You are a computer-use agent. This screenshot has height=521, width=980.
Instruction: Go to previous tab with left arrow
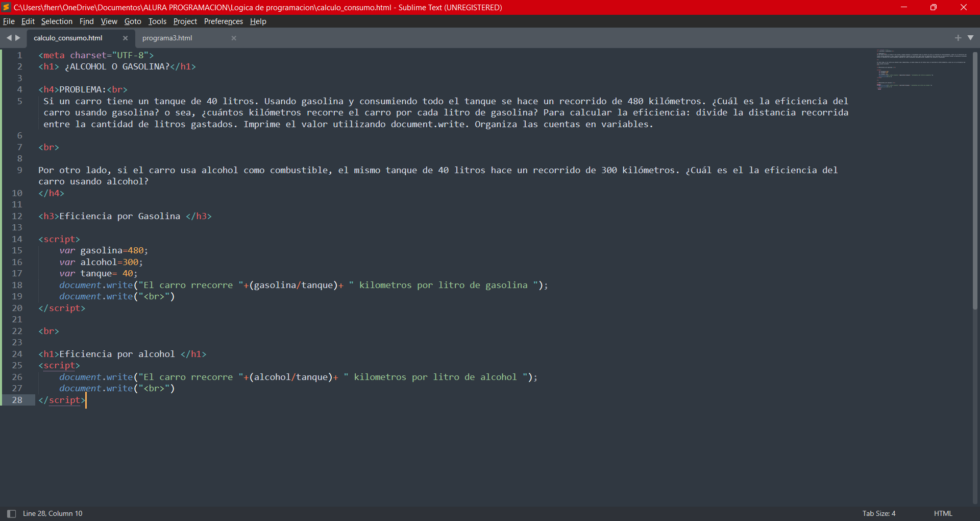(x=9, y=38)
